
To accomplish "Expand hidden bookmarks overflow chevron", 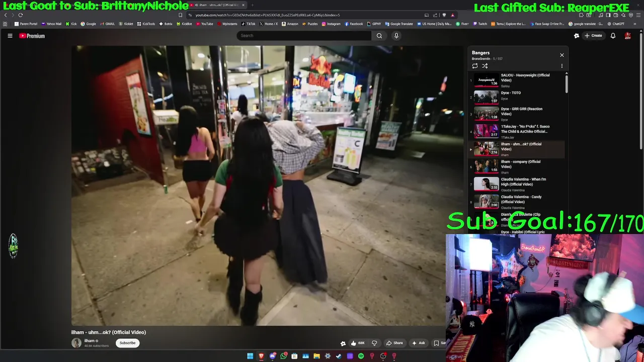I will [x=635, y=24].
